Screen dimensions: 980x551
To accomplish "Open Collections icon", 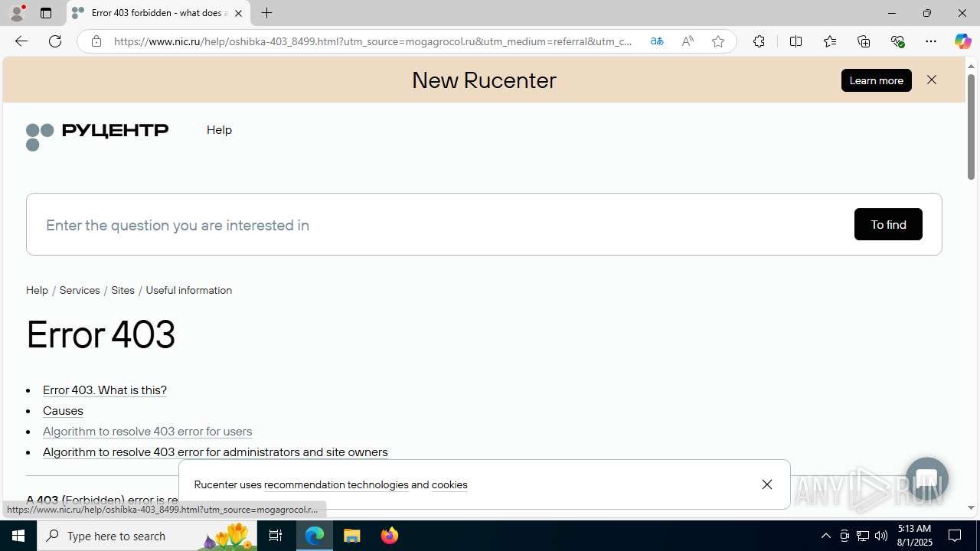I will 864,41.
